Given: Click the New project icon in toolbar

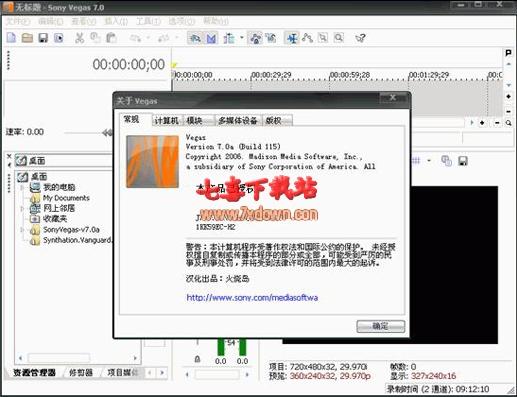Looking at the screenshot, I should [12, 38].
